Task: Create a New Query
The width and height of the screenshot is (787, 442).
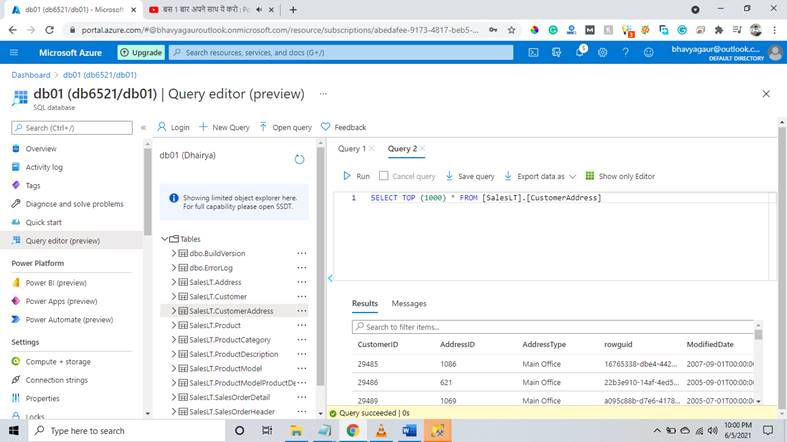Action: click(x=224, y=127)
